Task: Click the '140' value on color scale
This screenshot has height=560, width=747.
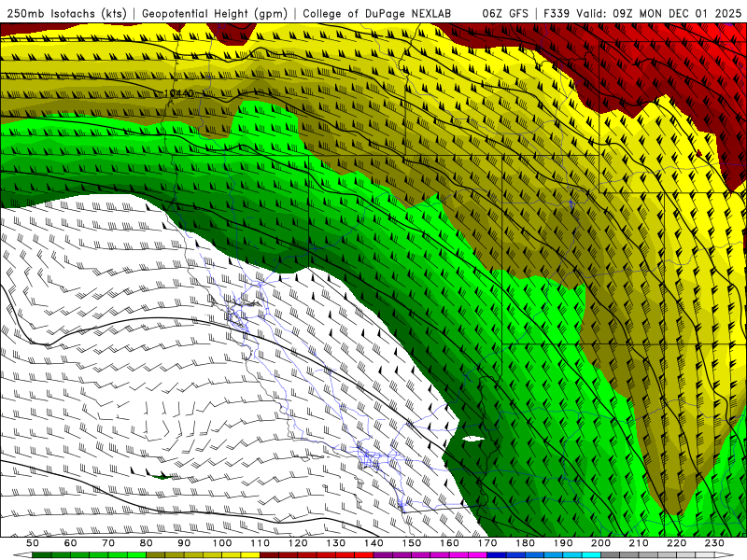Action: [x=373, y=543]
